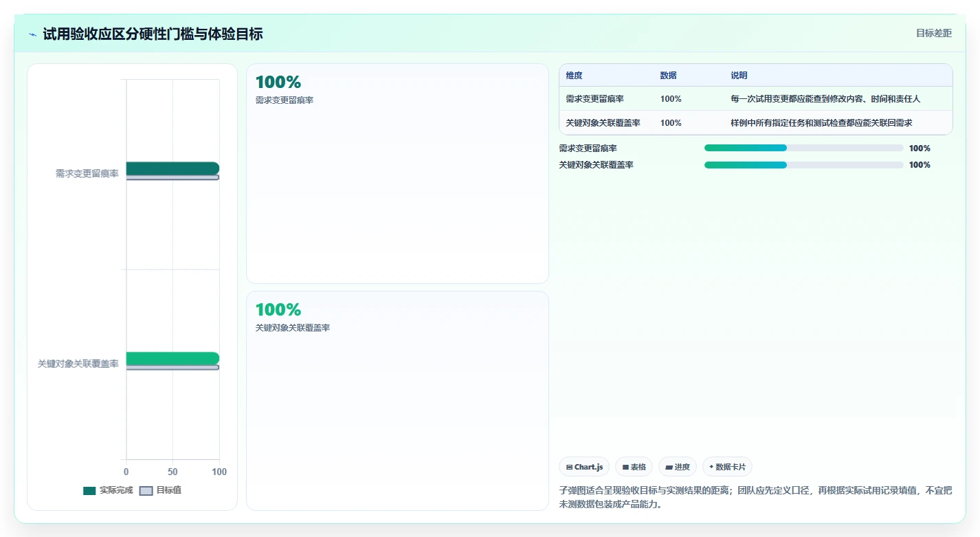Click the 进度 tag icon
980x537 pixels.
(x=669, y=468)
